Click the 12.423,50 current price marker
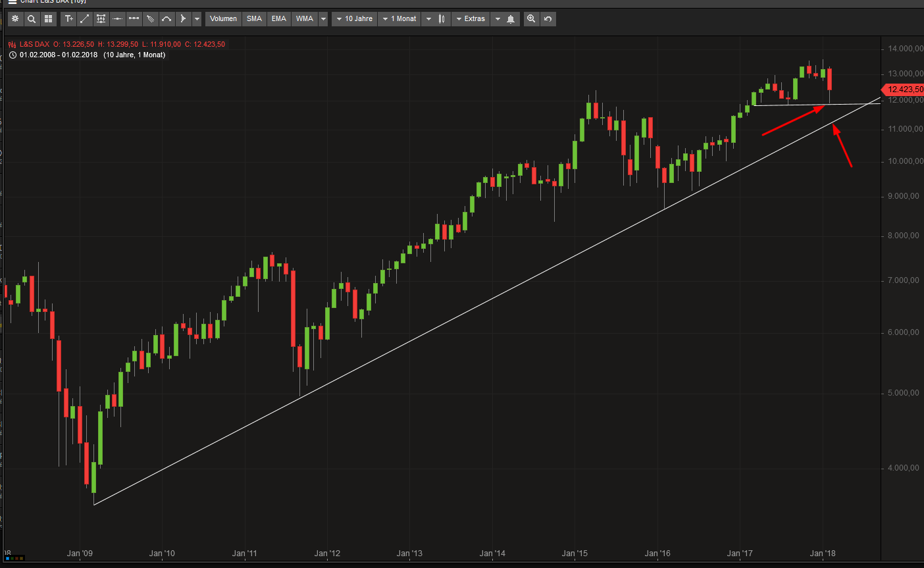This screenshot has height=568, width=924. 904,90
